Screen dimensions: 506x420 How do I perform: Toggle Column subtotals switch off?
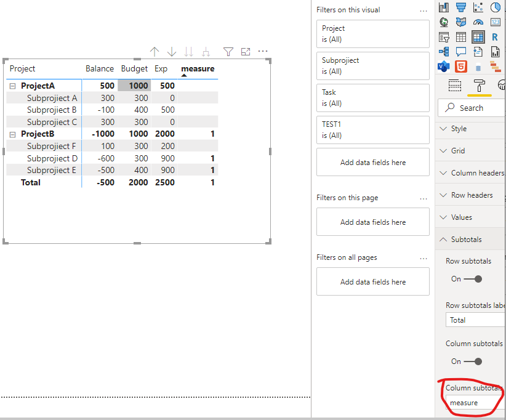pyautogui.click(x=473, y=361)
